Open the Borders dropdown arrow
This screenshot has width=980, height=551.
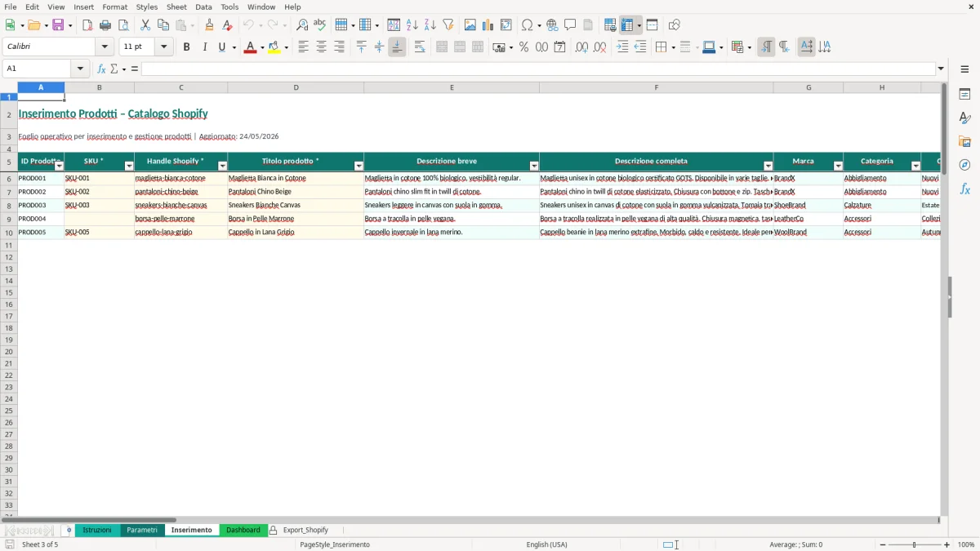point(672,47)
